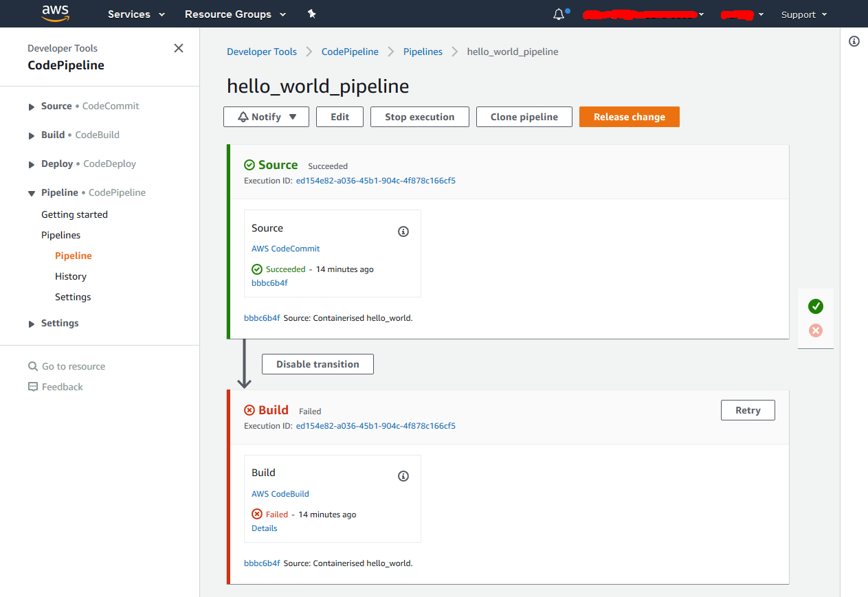Viewport: 868px width, 597px height.
Task: Select the green succeeded stage minimap indicator
Action: (x=816, y=306)
